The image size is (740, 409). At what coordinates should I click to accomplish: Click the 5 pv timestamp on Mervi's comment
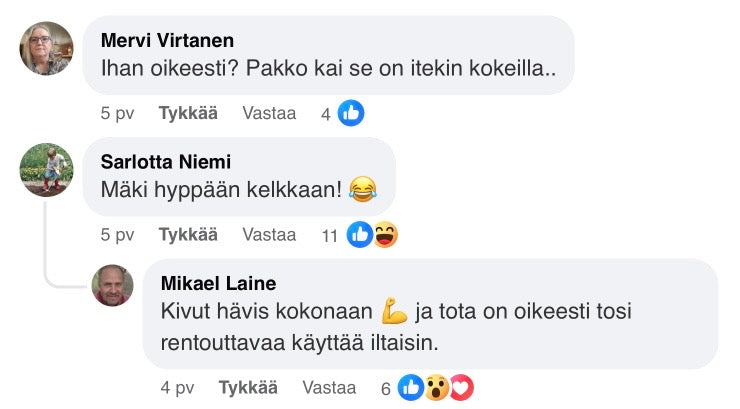point(117,114)
